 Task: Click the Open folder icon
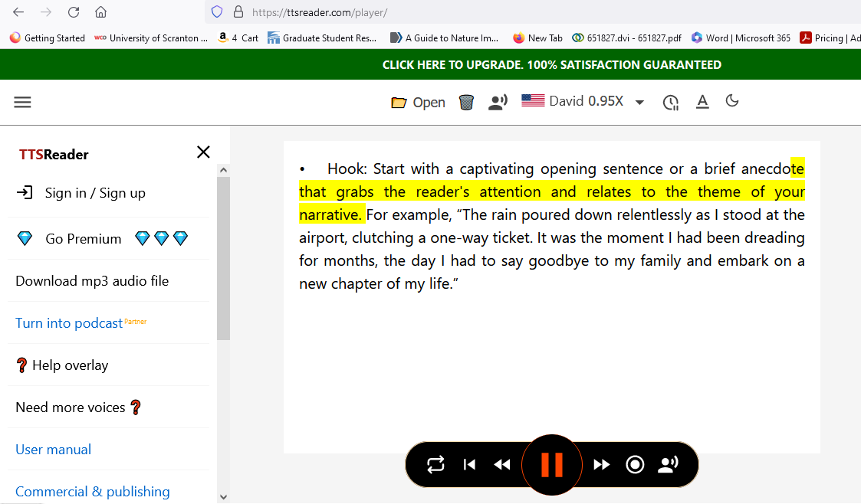(399, 103)
